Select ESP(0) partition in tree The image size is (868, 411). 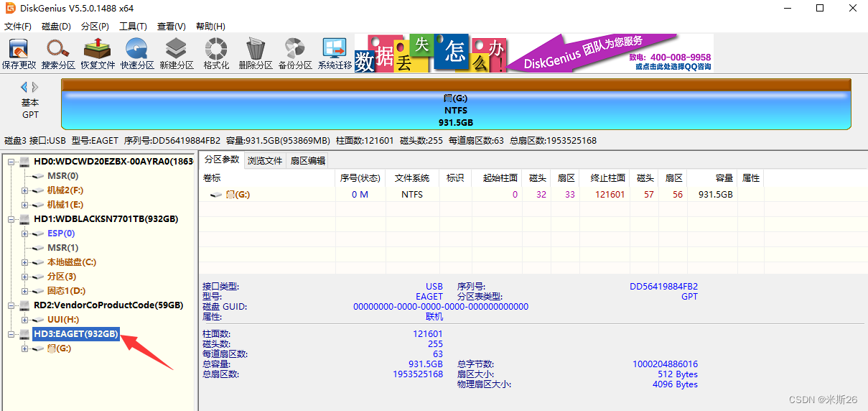click(61, 234)
